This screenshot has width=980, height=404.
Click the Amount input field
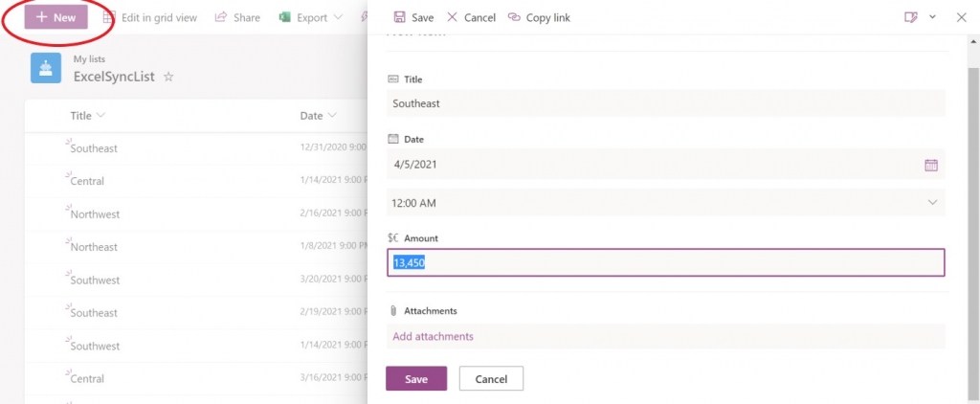665,262
